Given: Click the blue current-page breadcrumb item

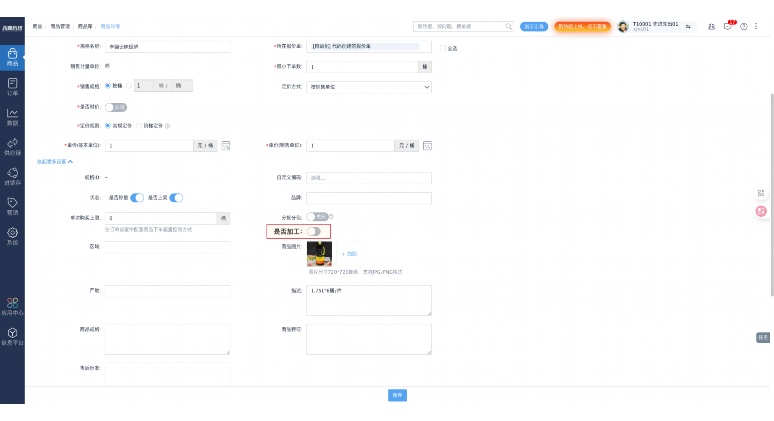Looking at the screenshot, I should coord(110,27).
